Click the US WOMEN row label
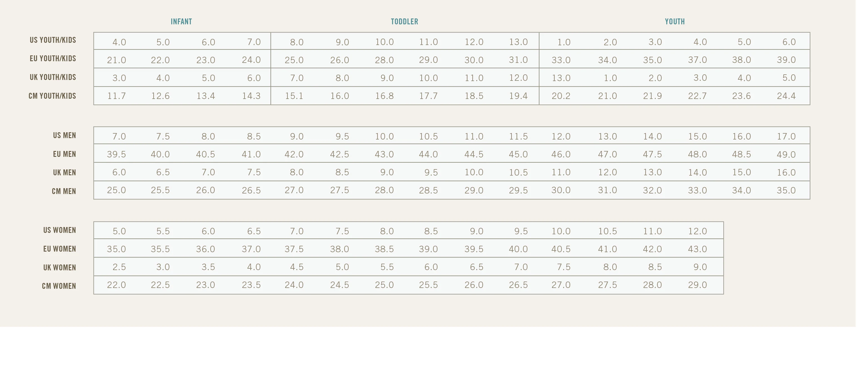This screenshot has height=390, width=868. [x=60, y=230]
